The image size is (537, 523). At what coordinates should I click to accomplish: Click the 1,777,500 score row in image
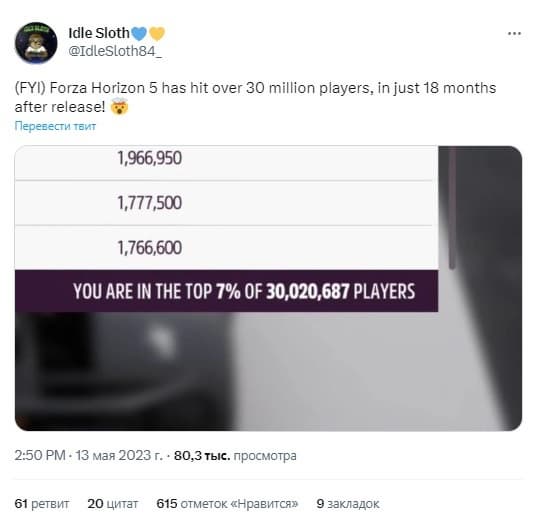tap(226, 203)
